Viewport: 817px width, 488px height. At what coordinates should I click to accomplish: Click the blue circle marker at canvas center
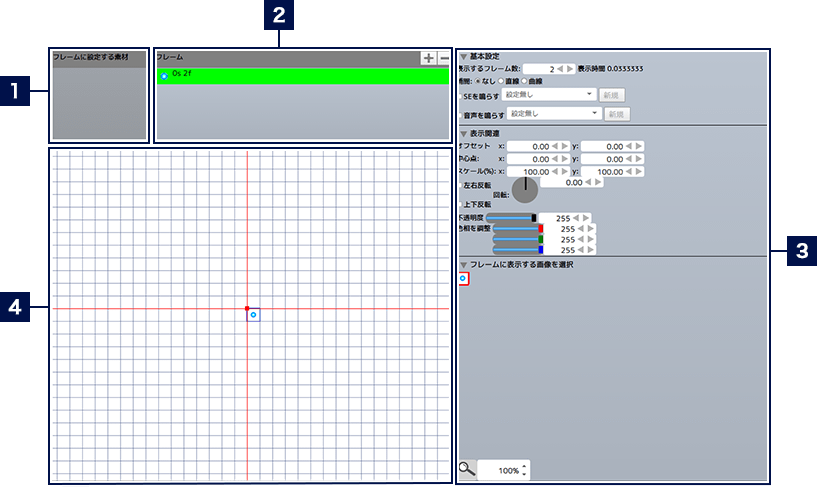click(253, 315)
